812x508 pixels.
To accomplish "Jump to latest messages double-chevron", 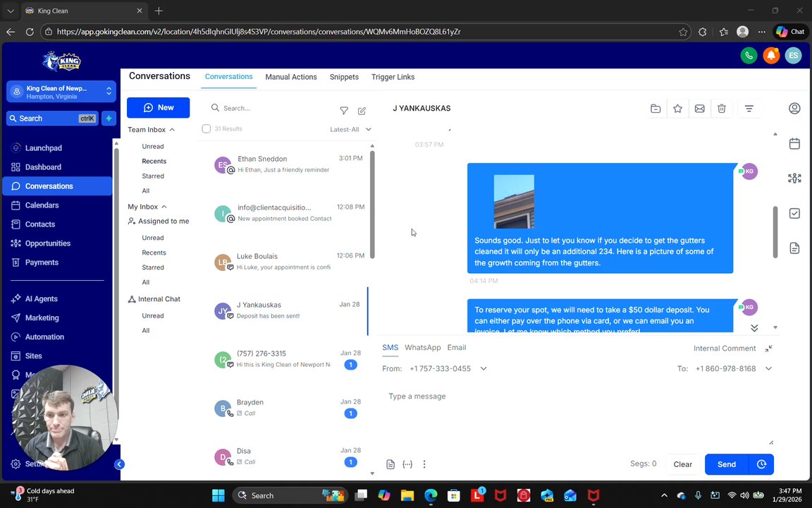I will pos(754,327).
